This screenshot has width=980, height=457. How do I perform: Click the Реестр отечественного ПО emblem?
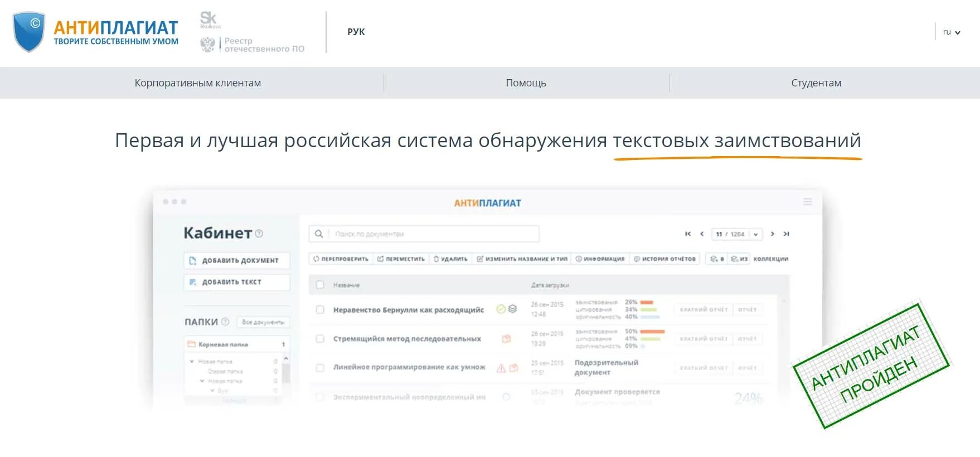(x=207, y=45)
